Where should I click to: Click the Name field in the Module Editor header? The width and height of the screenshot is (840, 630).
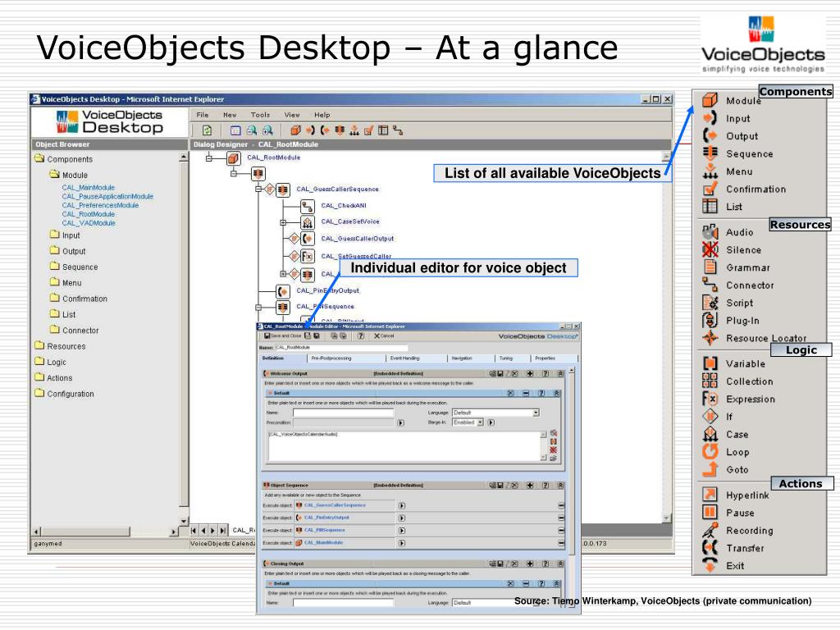[x=342, y=348]
